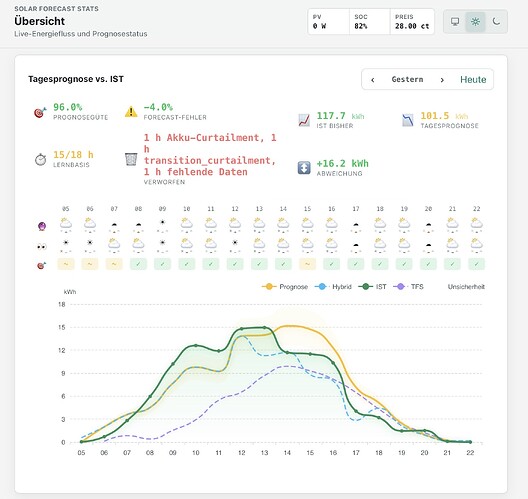
Task: Click the Verworfen trash bin icon
Action: pyautogui.click(x=131, y=159)
